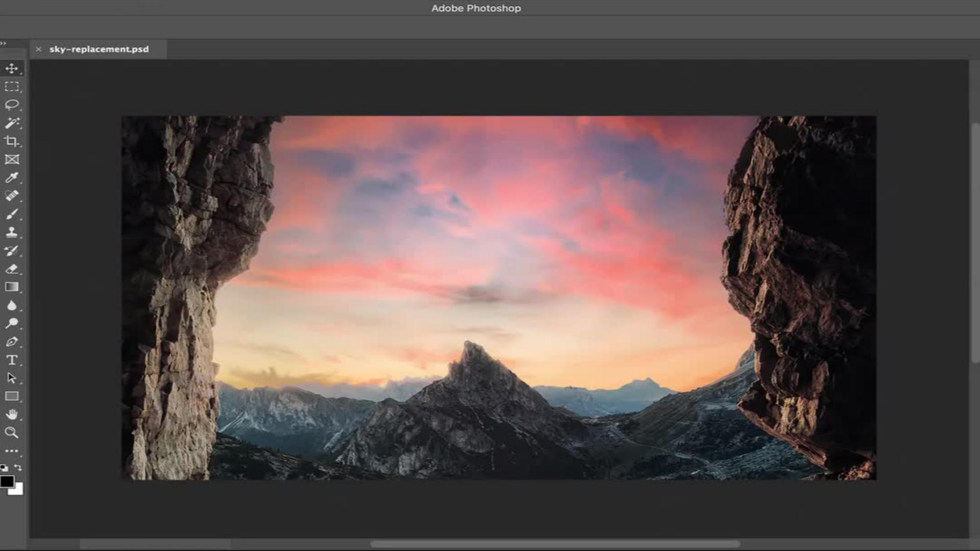The image size is (980, 551).
Task: Select the Crop tool
Action: click(12, 141)
